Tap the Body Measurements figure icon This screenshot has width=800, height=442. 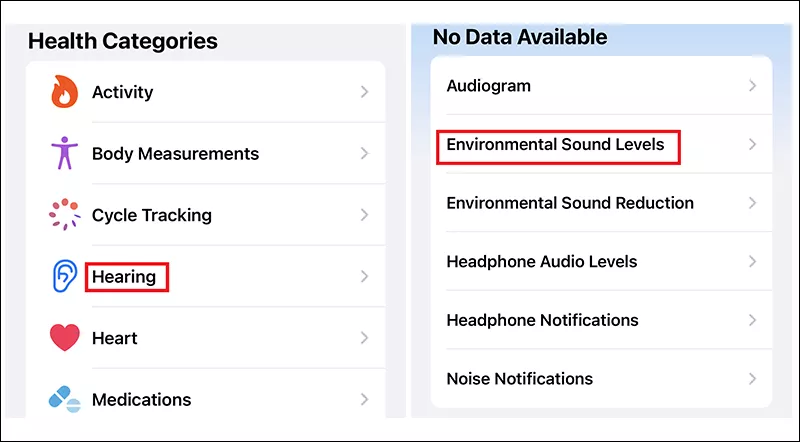64,153
